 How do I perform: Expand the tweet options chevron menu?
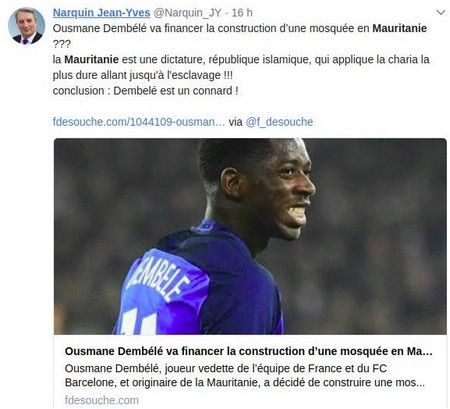[x=441, y=13]
